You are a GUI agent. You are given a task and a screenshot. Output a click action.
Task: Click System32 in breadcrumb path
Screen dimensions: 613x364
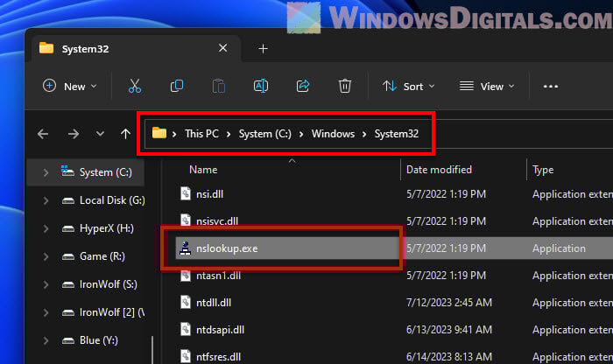pos(397,134)
